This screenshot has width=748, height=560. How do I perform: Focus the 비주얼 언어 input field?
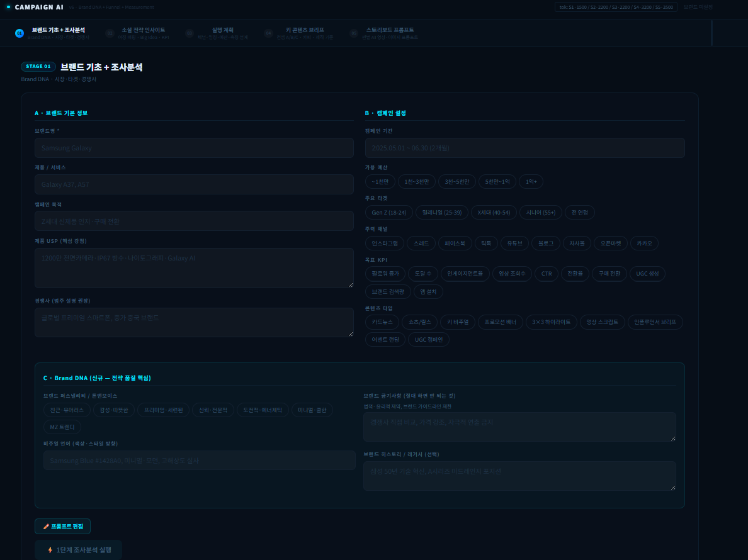pyautogui.click(x=200, y=461)
